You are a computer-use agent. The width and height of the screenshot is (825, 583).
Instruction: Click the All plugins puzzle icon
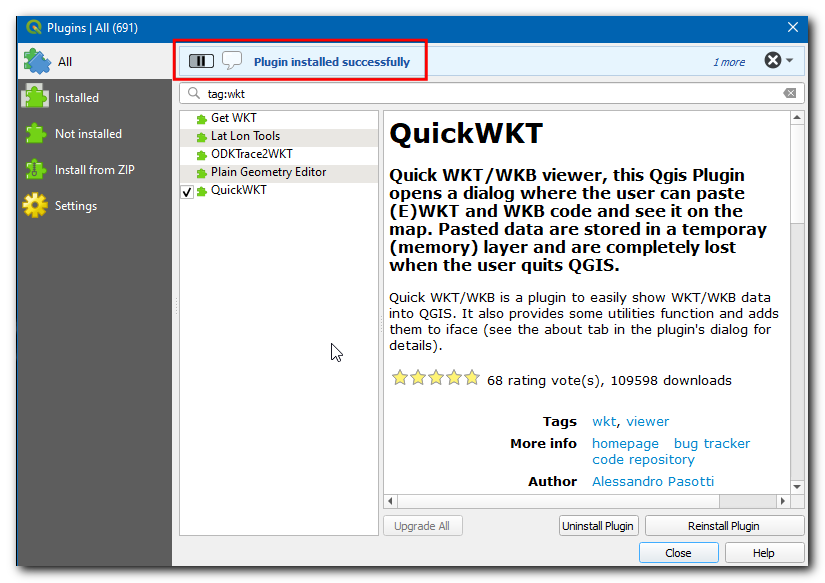pos(37,62)
